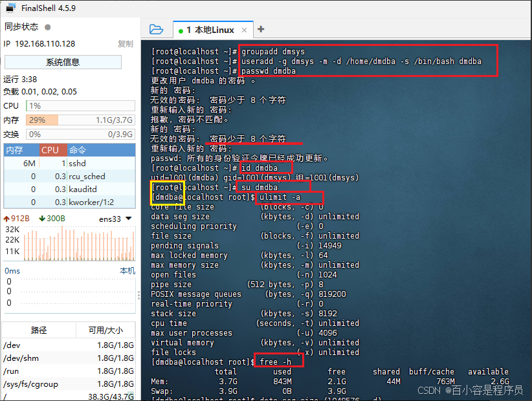Open the ens33 network interface dropdown
The image size is (532, 401).
[115, 219]
